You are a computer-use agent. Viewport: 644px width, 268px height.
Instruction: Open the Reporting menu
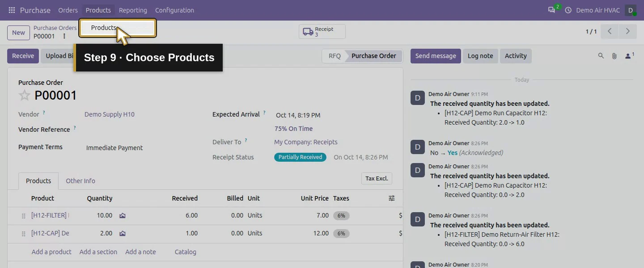point(133,10)
